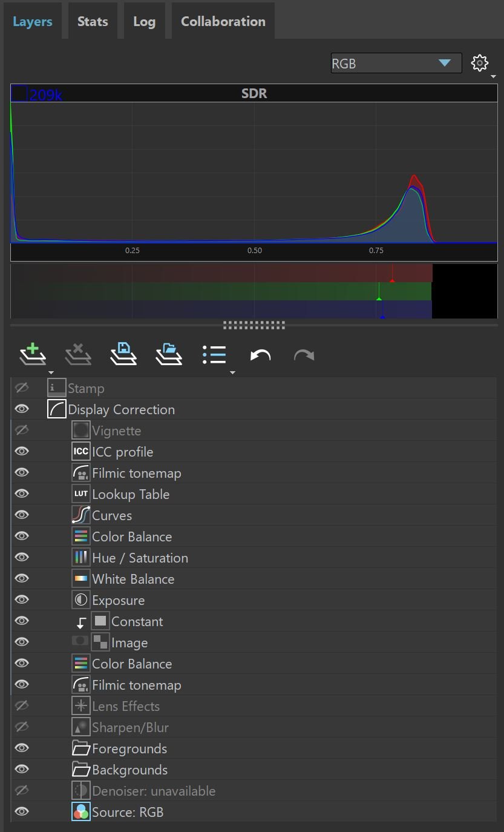
Task: Enable the Stamp layer visibility
Action: pos(22,388)
